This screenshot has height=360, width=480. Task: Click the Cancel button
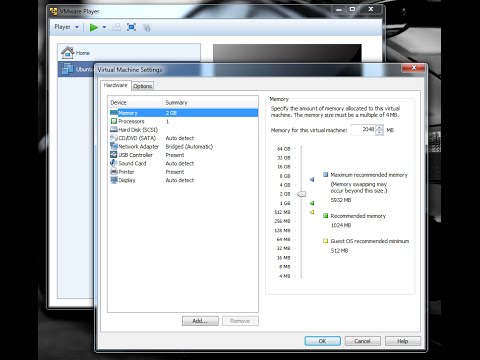point(362,341)
